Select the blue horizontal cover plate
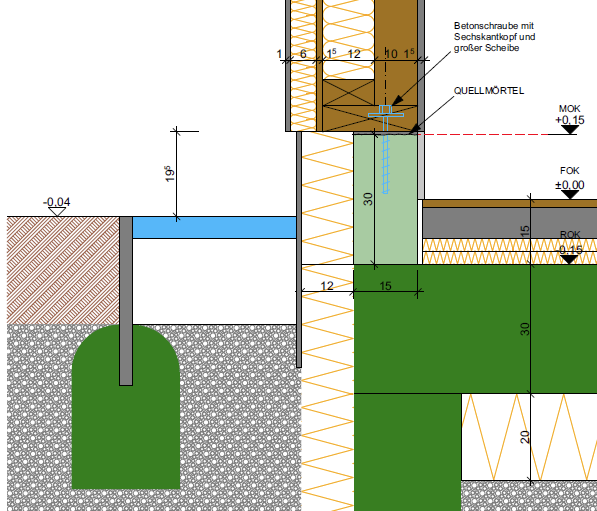Screen dimensions: 597x511 coord(214,227)
